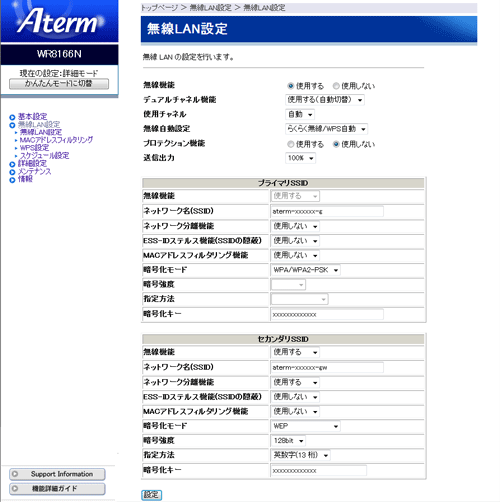Open the 送信出力 100% dropdown
Image resolution: width=500 pixels, height=502 pixels.
[x=300, y=158]
